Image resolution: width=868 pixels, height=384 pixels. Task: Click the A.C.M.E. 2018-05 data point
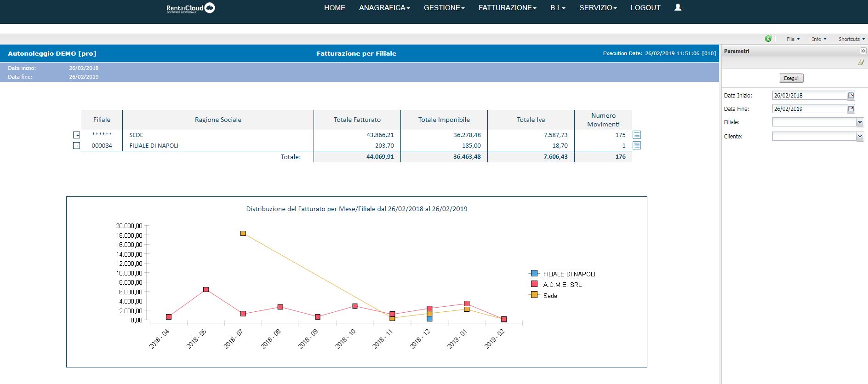(x=206, y=290)
